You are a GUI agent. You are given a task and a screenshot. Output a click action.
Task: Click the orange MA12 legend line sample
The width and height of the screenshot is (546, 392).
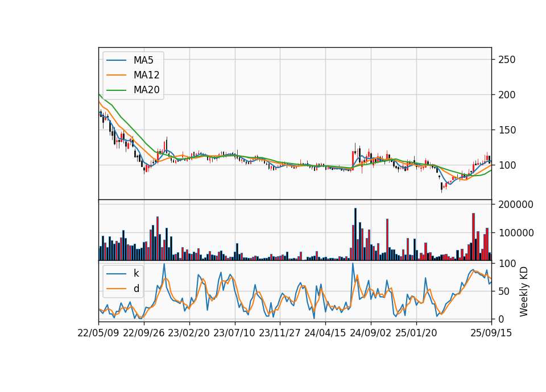pyautogui.click(x=116, y=75)
